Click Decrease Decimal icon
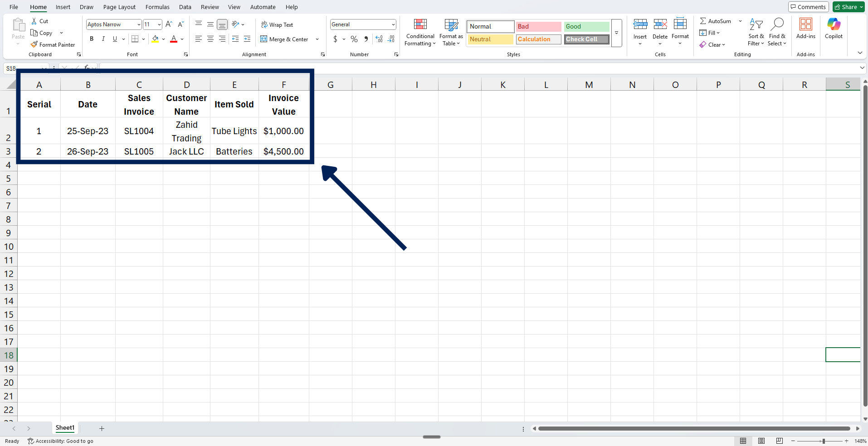 tap(391, 39)
